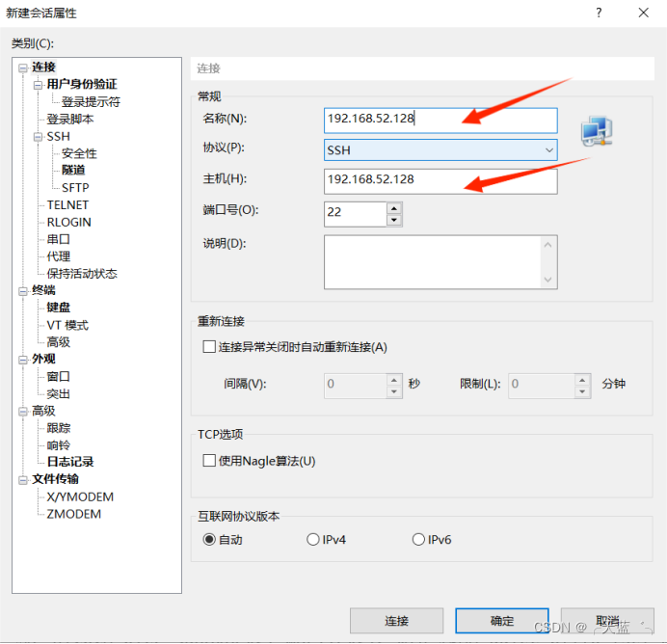Click the 限制 limit minutes field
Viewport: 667px width, 644px height.
[x=541, y=386]
